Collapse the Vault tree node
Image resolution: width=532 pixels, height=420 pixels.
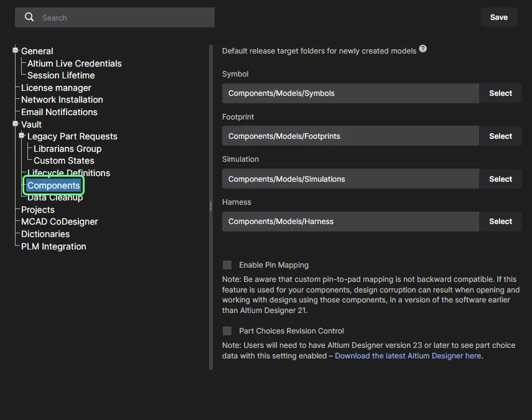click(16, 124)
